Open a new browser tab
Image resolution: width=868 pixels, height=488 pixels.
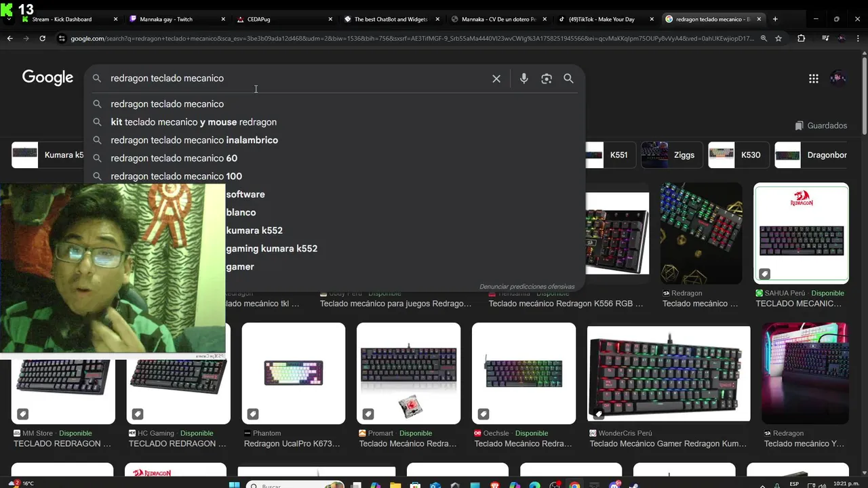(775, 19)
